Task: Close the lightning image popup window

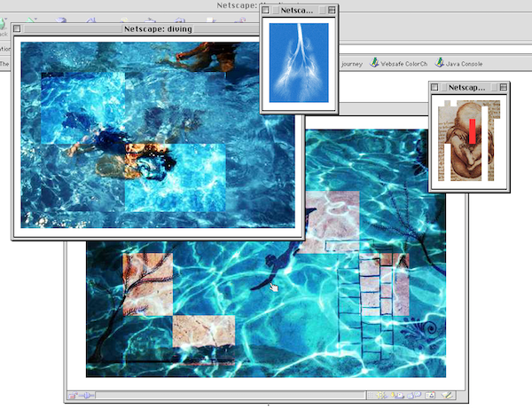Action: 267,11
